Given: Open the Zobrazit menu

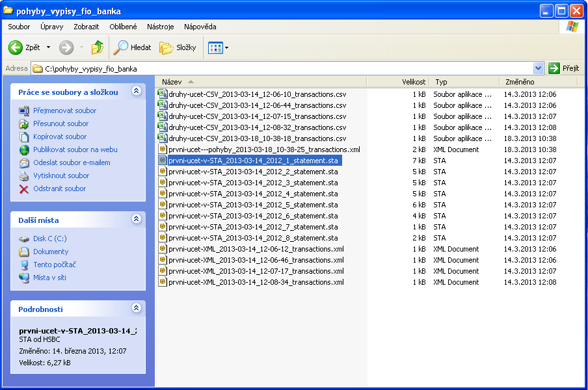Looking at the screenshot, I should click(87, 27).
